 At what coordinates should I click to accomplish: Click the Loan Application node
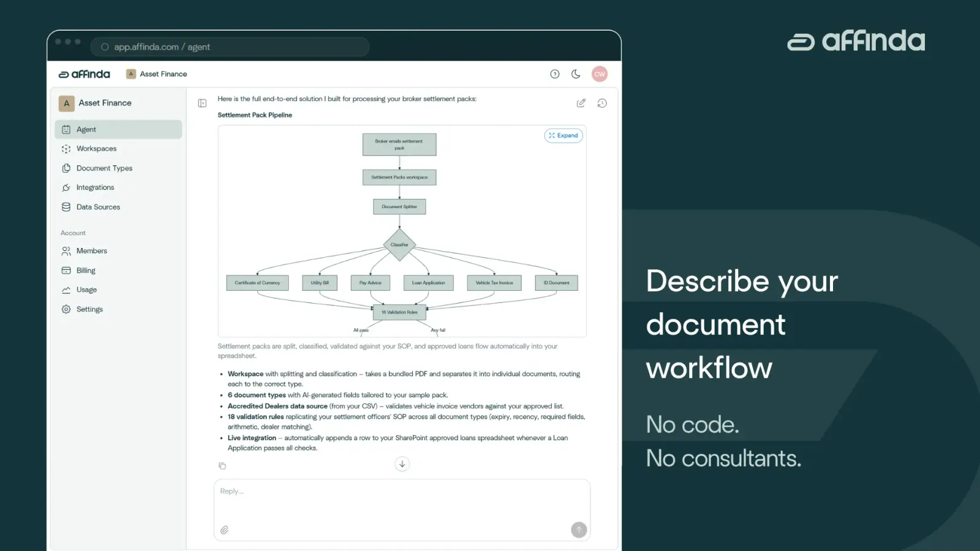[429, 283]
